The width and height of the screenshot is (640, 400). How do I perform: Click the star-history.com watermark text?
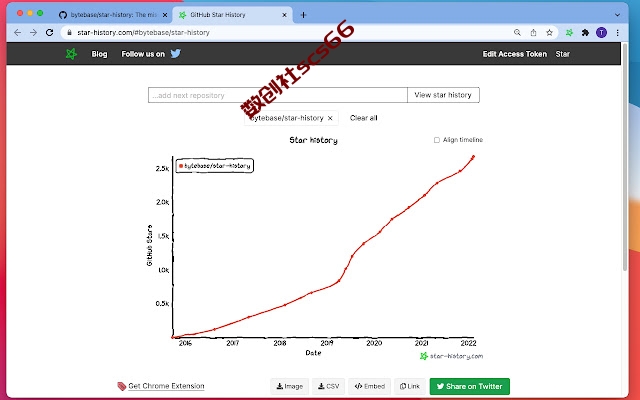(456, 356)
